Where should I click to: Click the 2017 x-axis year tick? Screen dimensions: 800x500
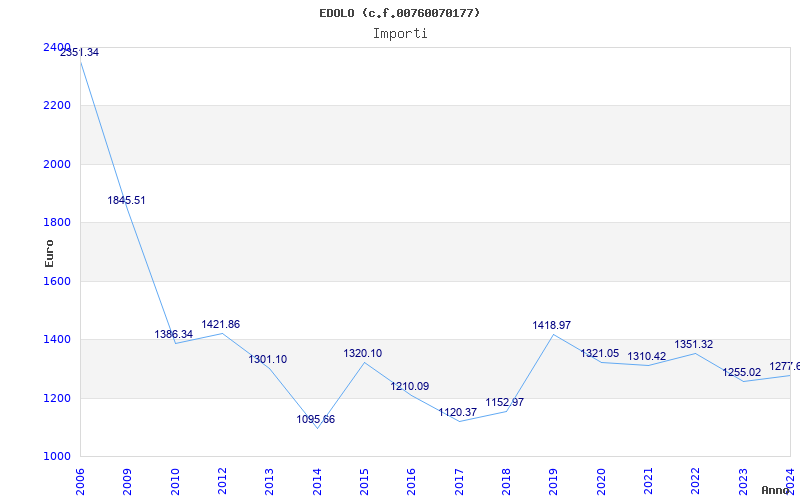click(x=459, y=482)
